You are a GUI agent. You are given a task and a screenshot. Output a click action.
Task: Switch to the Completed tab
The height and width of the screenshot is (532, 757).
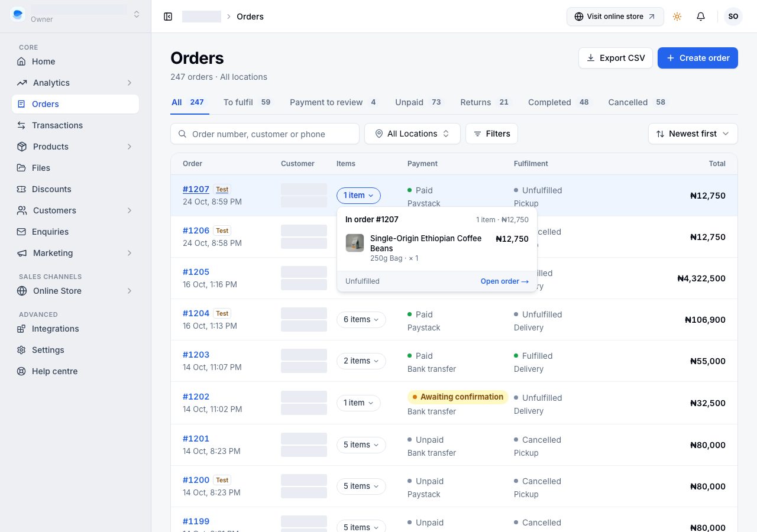[x=558, y=102]
